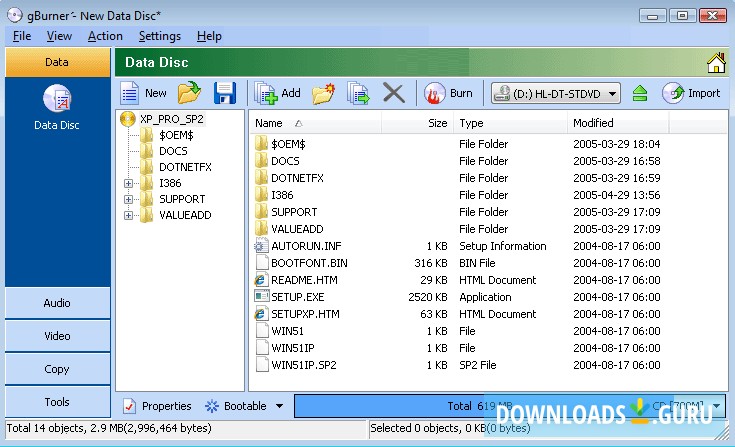Viewport: 735px width, 447px height.
Task: Open the disc capacity dropdown arrow
Action: point(717,406)
